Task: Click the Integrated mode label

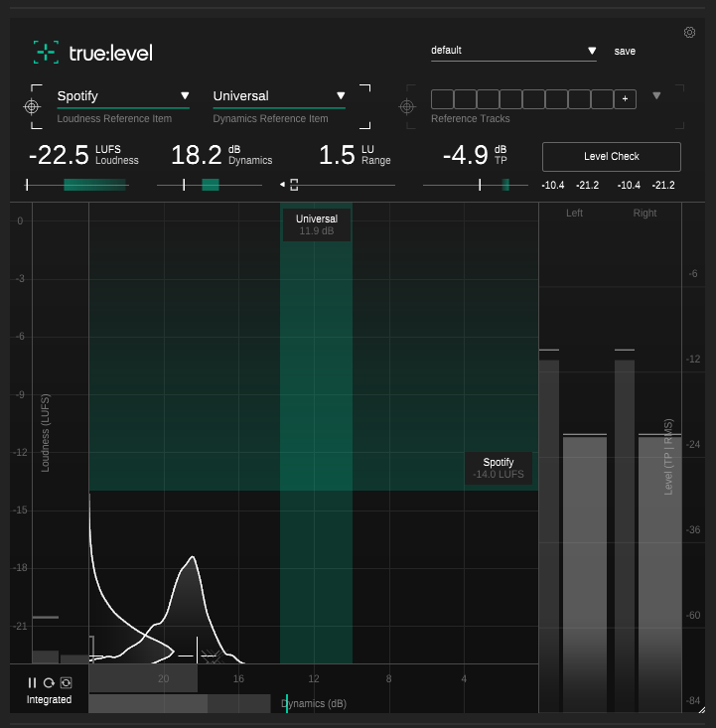Action: [49, 699]
